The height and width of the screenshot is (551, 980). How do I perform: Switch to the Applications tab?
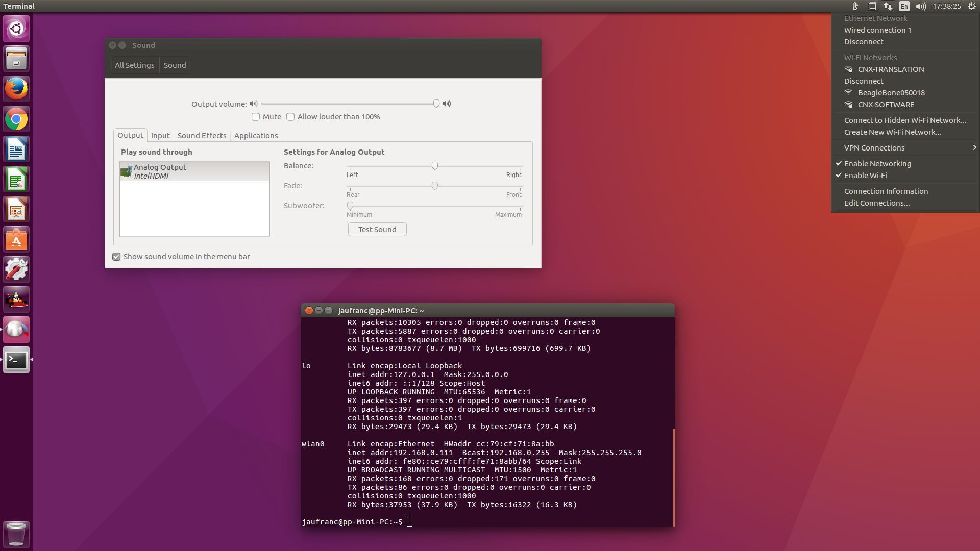tap(256, 136)
